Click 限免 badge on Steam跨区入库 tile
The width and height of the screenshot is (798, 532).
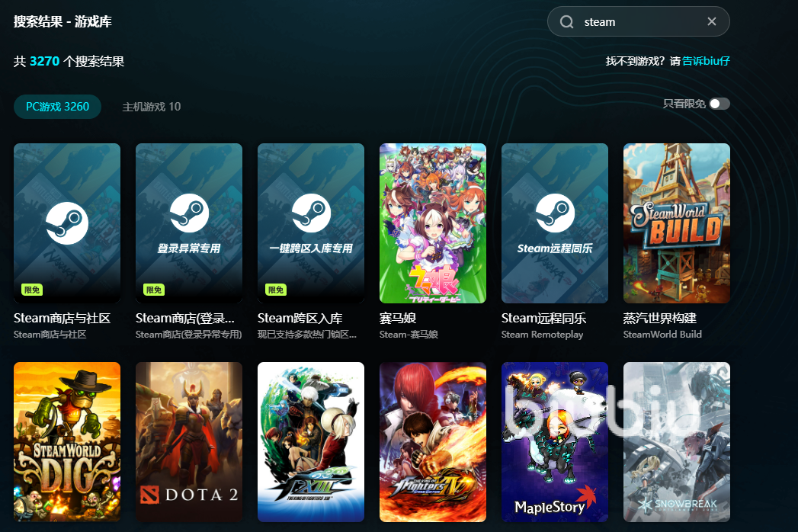(x=275, y=290)
